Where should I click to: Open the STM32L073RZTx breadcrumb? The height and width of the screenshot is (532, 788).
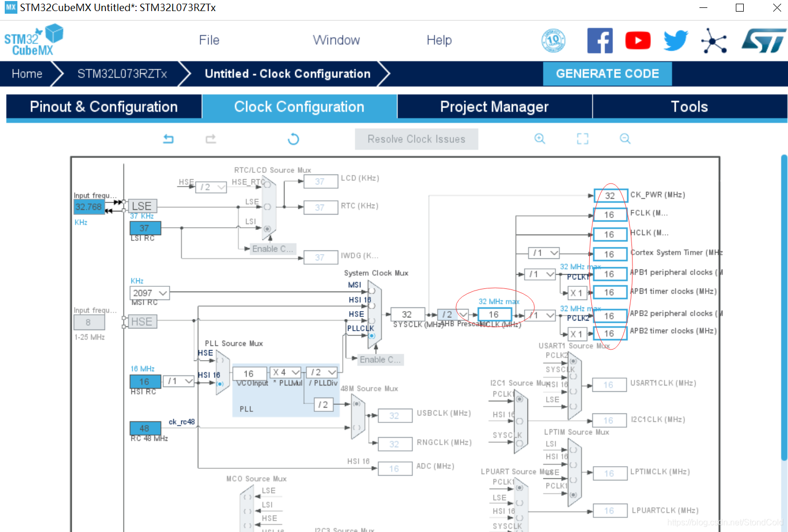click(x=122, y=74)
